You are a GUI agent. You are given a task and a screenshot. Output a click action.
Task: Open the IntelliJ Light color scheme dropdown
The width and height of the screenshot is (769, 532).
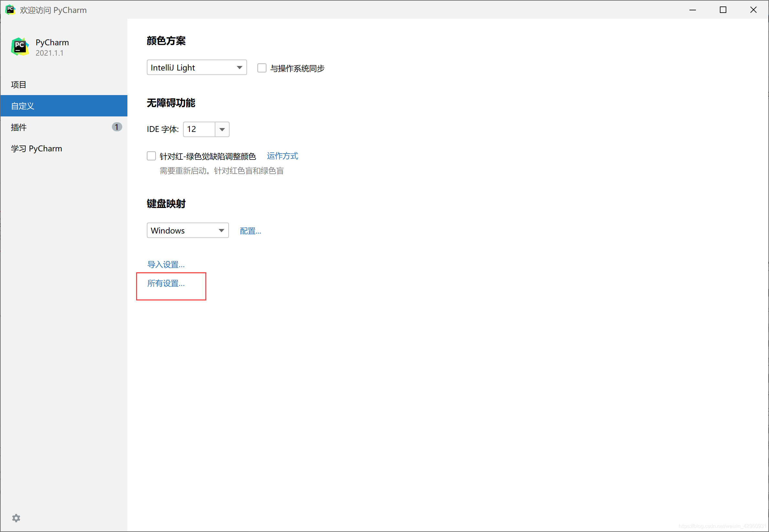click(x=197, y=68)
